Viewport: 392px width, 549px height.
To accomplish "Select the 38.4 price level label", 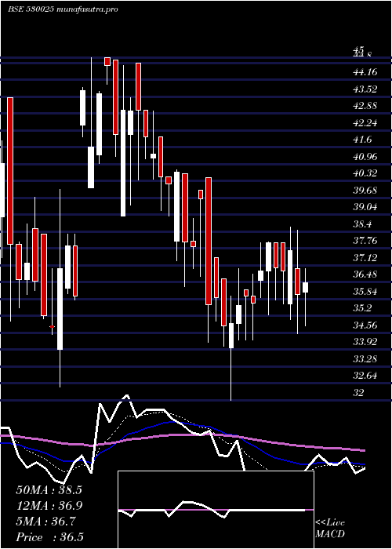I will pyautogui.click(x=363, y=224).
